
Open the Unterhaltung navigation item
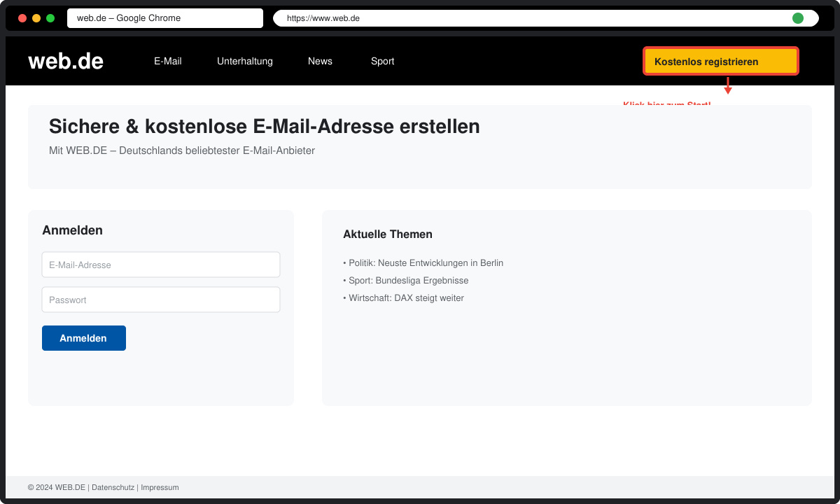[x=245, y=61]
